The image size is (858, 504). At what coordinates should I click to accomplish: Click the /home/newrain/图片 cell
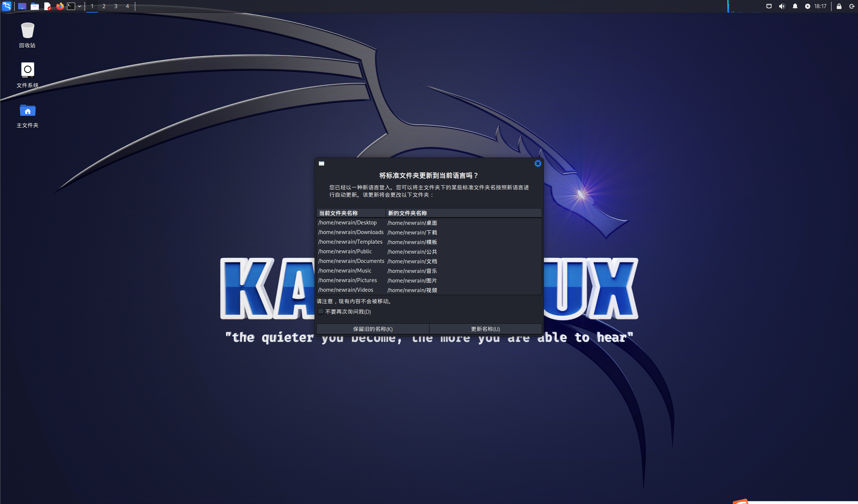pyautogui.click(x=412, y=281)
